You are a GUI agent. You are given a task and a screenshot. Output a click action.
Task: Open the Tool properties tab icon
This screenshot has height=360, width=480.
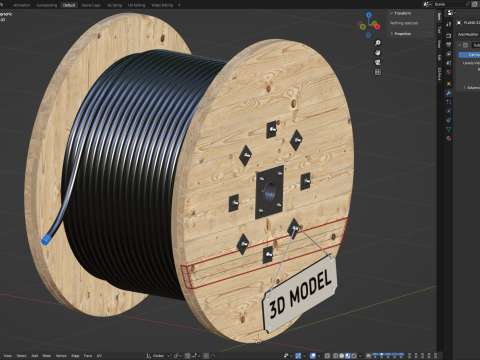click(449, 24)
